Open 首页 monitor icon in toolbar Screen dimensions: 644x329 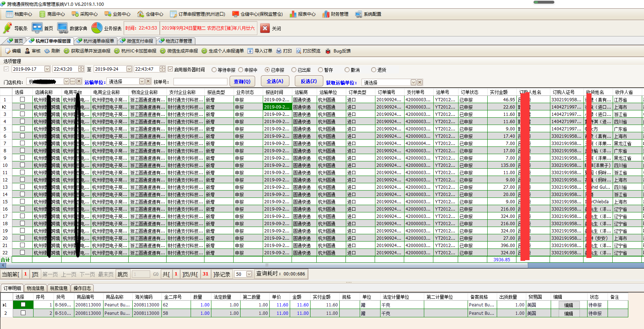[37, 28]
